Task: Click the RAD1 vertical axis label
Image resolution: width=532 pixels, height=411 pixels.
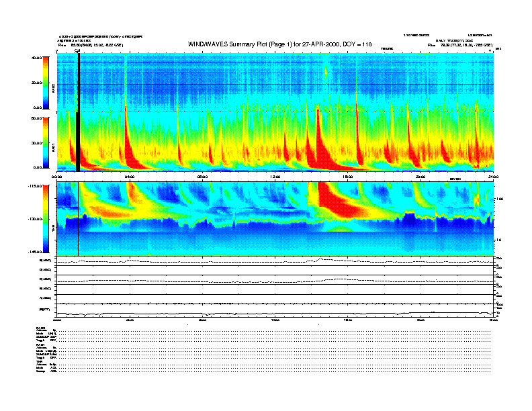Action: point(53,147)
